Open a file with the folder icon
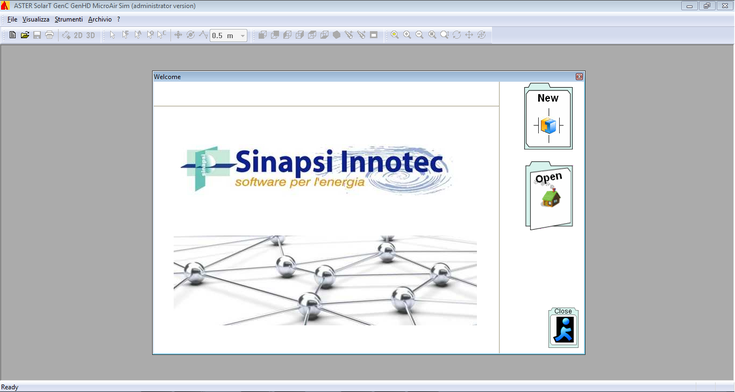The image size is (735, 392). coord(25,35)
